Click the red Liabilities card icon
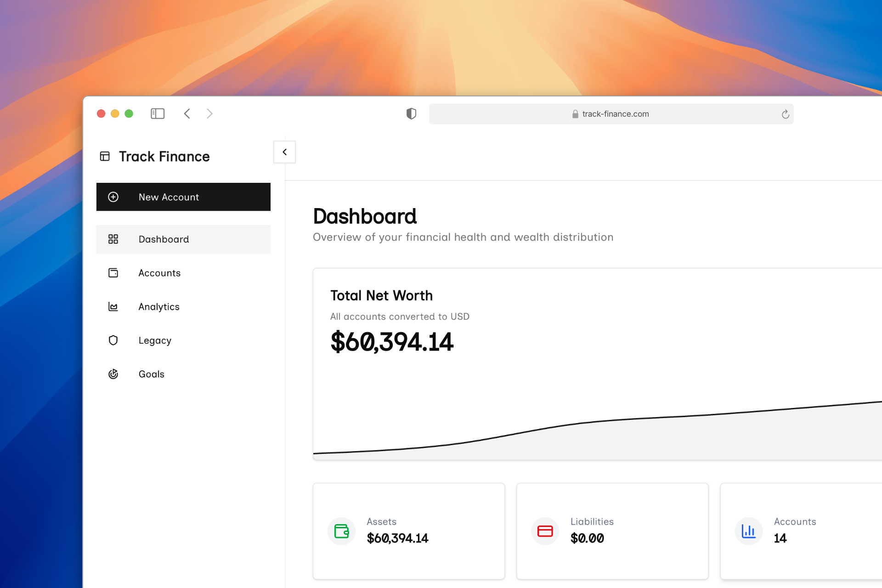The width and height of the screenshot is (882, 588). 545,531
